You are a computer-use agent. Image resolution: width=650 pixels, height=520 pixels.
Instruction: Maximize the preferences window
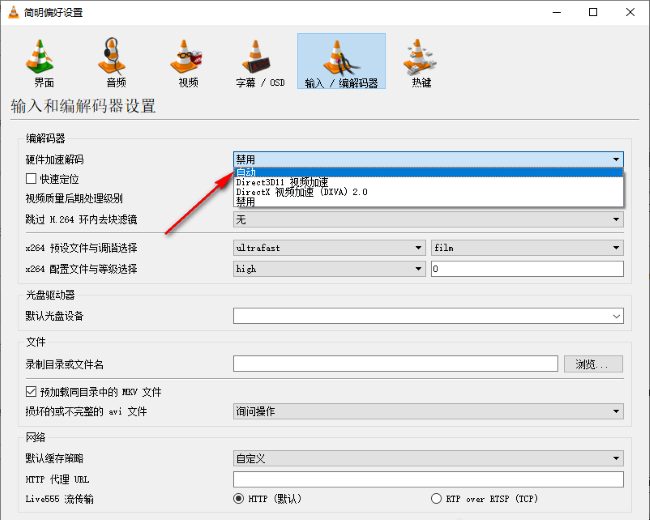click(x=593, y=12)
